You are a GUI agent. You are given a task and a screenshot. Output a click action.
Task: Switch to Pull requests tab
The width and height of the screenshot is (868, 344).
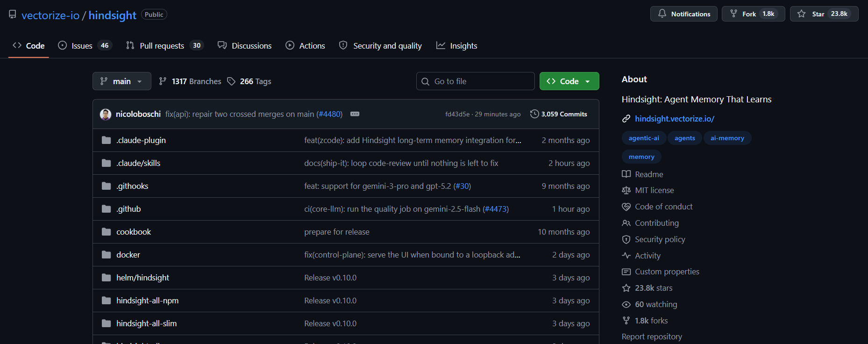(164, 46)
